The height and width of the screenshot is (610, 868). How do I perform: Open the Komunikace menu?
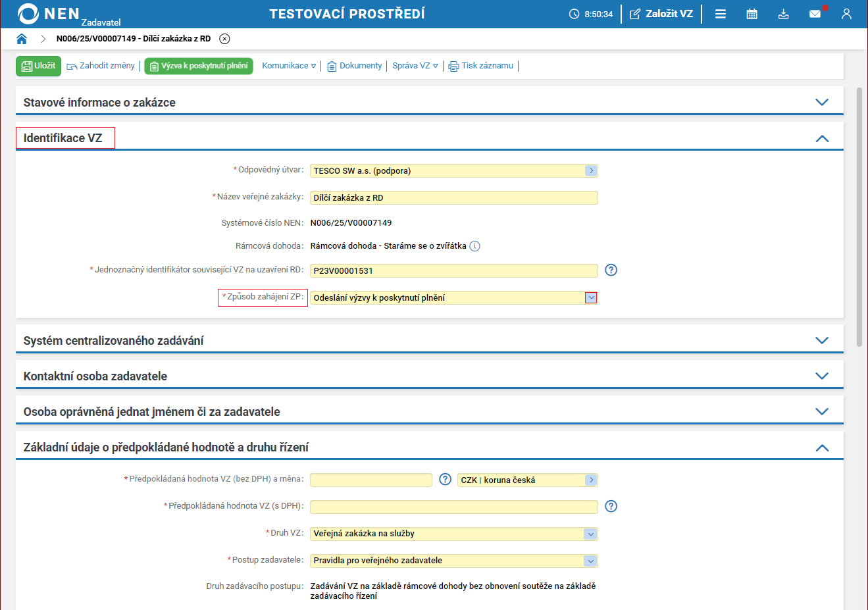click(289, 66)
